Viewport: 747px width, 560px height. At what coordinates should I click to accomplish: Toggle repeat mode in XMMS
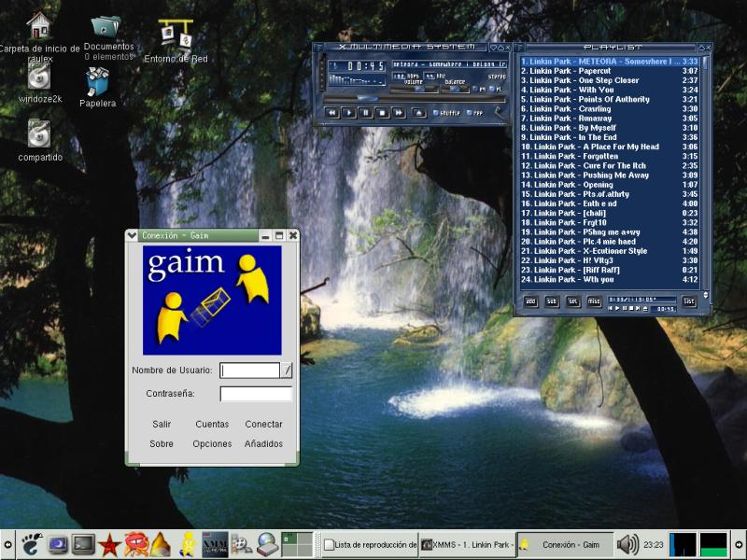[475, 112]
